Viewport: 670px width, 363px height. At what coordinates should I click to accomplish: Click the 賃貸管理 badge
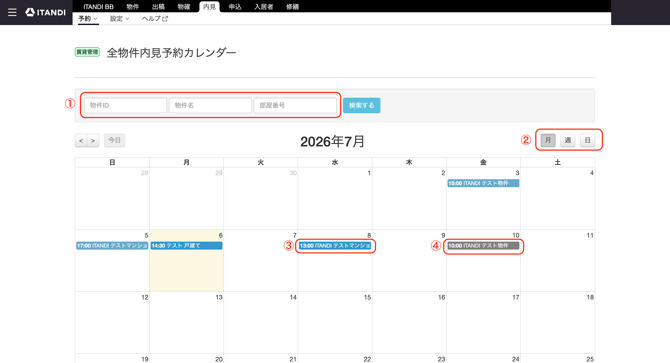[87, 52]
